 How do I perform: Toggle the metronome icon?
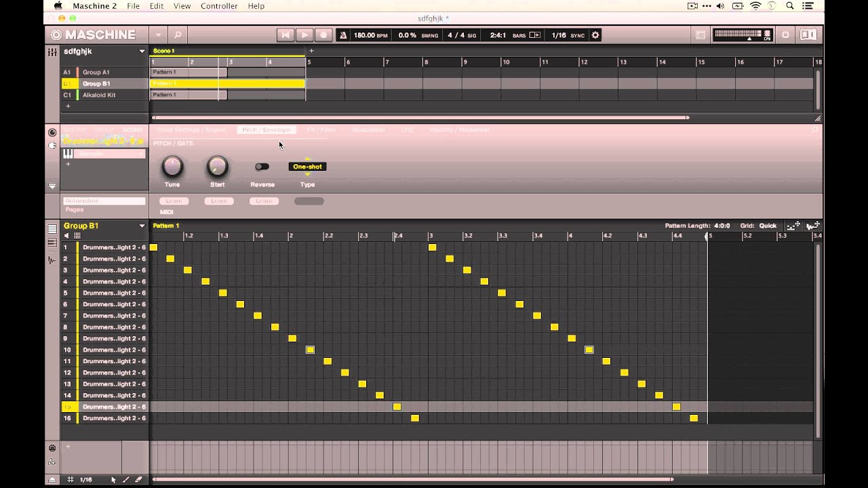click(343, 35)
